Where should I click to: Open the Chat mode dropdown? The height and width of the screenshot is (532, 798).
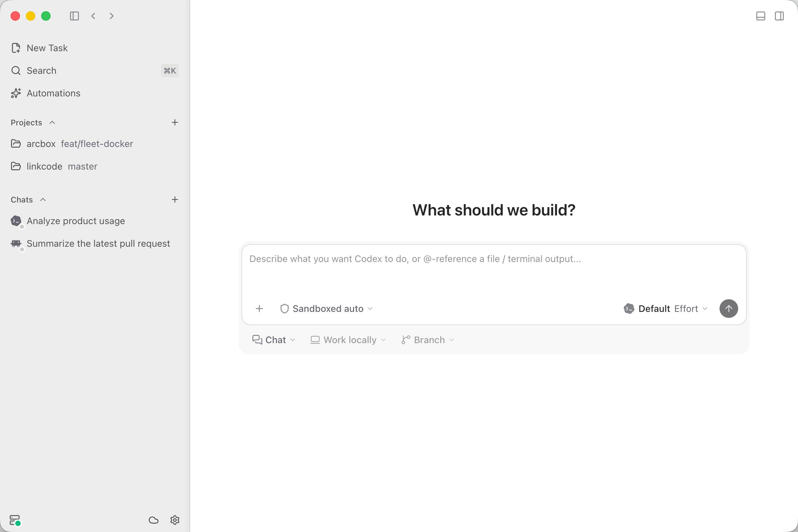tap(273, 339)
